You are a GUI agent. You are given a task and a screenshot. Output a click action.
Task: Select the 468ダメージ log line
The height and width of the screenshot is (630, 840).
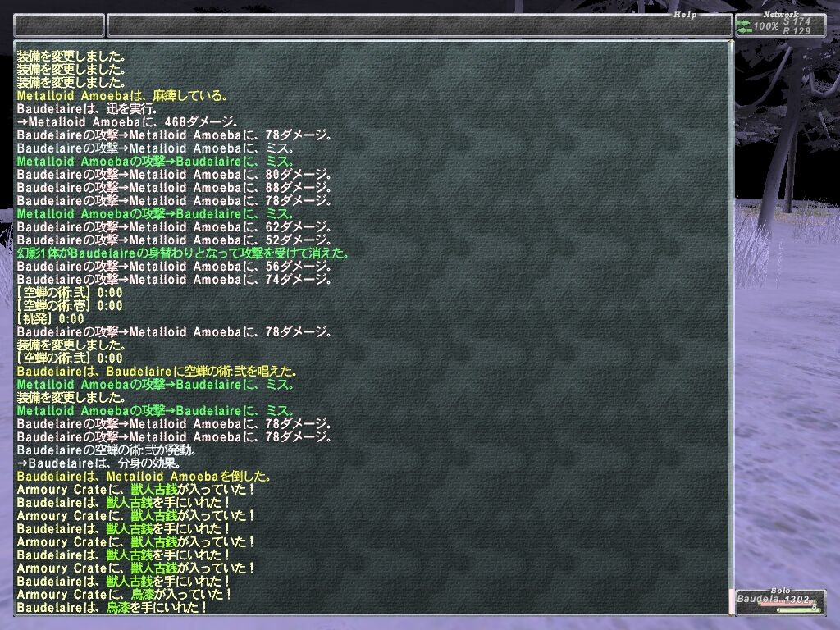coord(127,122)
